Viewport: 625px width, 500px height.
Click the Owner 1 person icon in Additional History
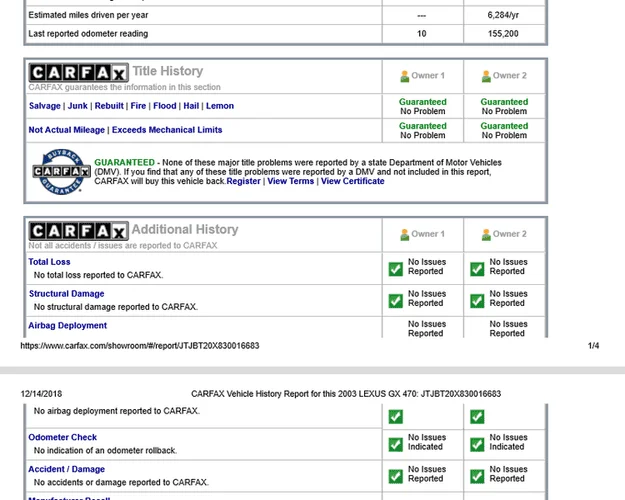pos(405,234)
